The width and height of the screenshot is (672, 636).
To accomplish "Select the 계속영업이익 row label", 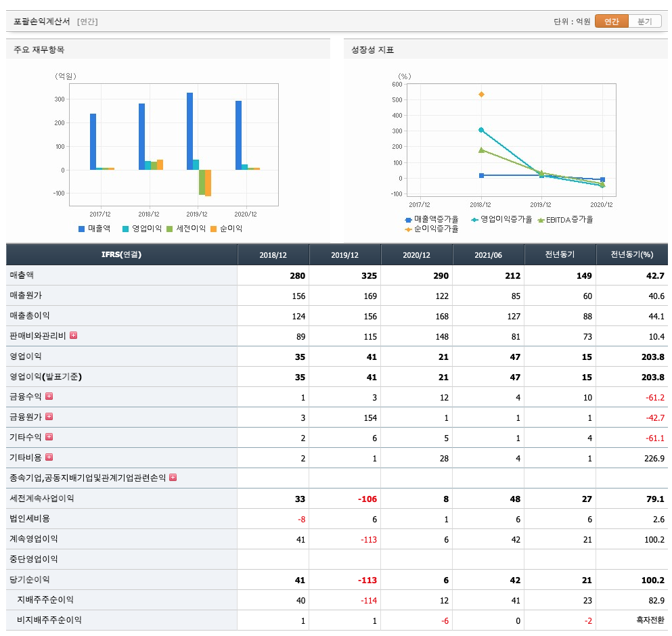I will [33, 539].
